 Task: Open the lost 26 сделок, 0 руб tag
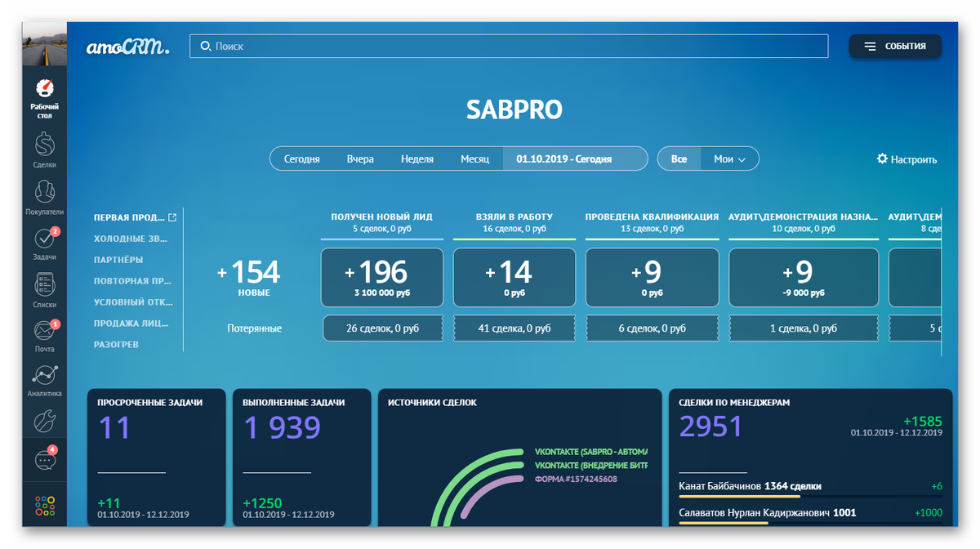pyautogui.click(x=383, y=328)
